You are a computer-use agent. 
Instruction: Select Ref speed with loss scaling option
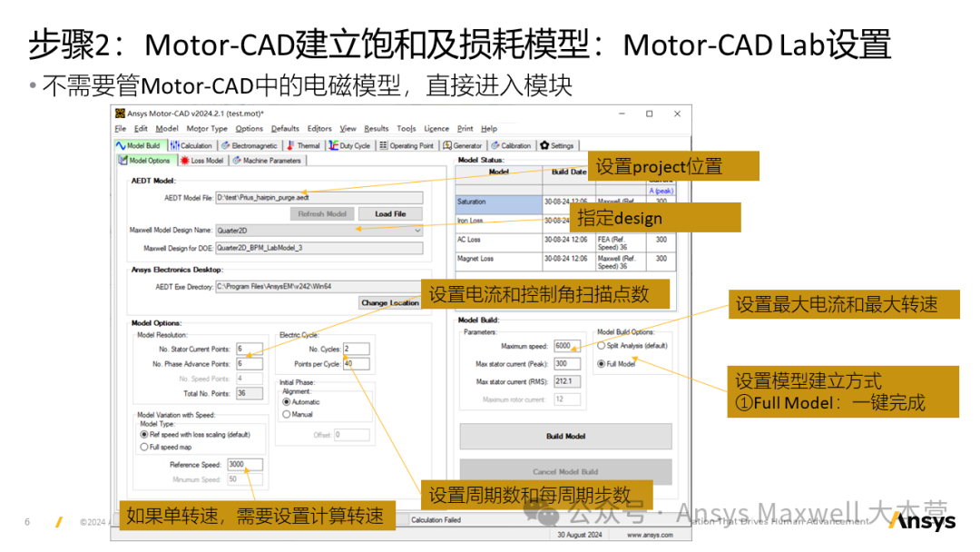[x=144, y=435]
